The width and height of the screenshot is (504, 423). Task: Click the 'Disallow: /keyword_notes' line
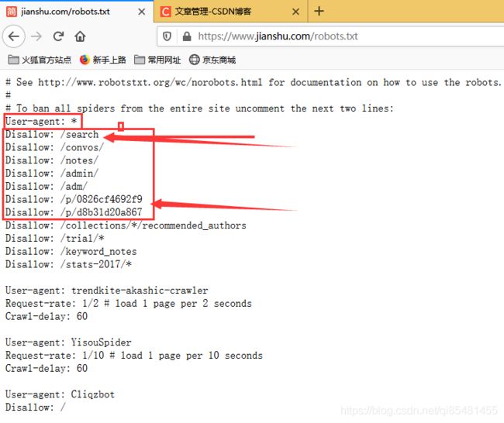pos(71,252)
